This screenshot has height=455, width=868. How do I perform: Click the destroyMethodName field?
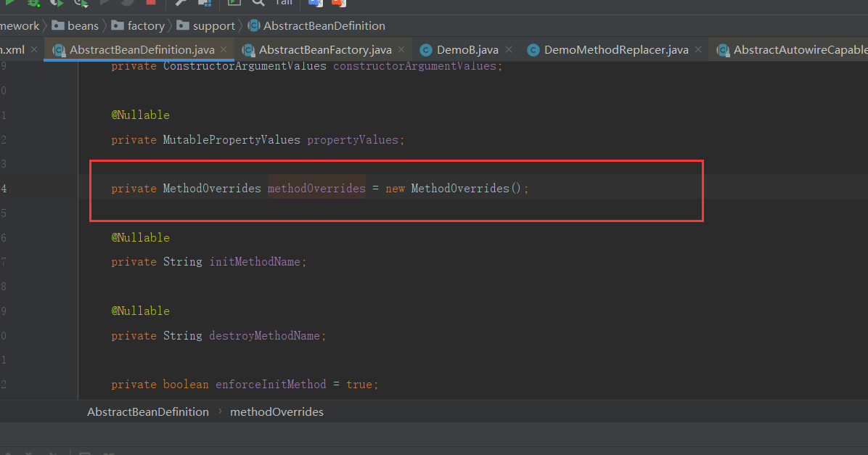click(x=265, y=335)
